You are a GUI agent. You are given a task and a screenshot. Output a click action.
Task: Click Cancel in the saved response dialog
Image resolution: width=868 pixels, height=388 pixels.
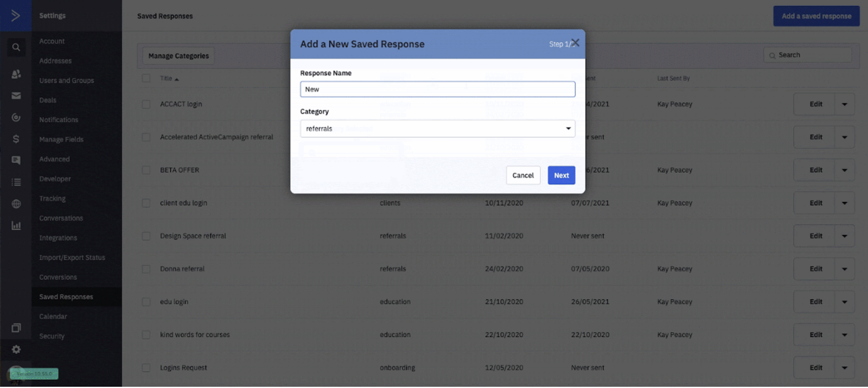pyautogui.click(x=522, y=175)
